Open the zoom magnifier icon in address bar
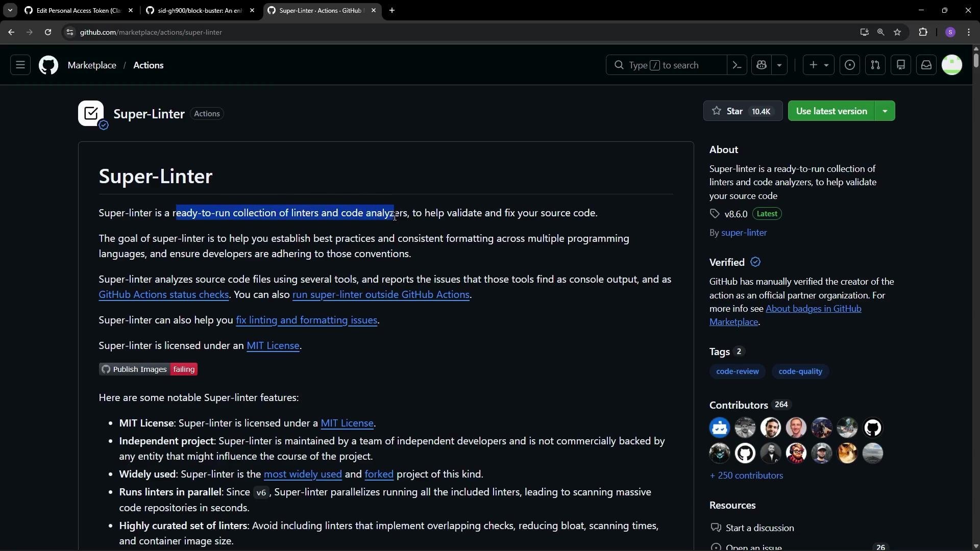 pyautogui.click(x=881, y=32)
